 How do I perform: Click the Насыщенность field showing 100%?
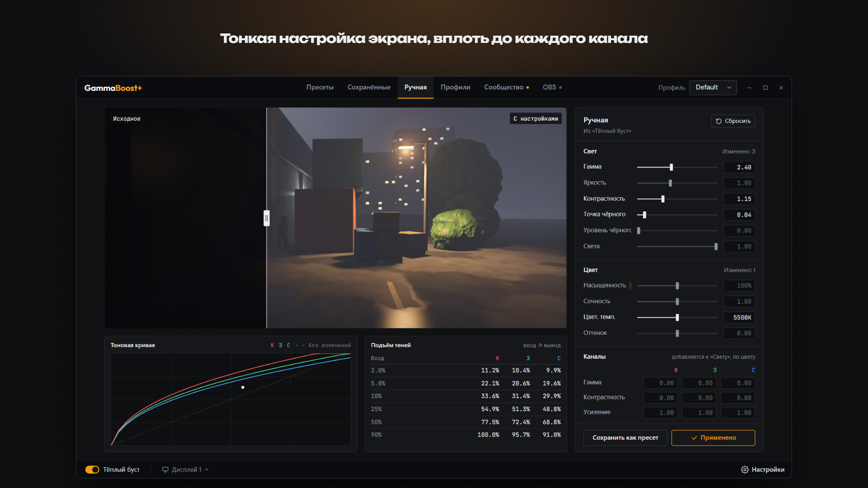(x=739, y=286)
